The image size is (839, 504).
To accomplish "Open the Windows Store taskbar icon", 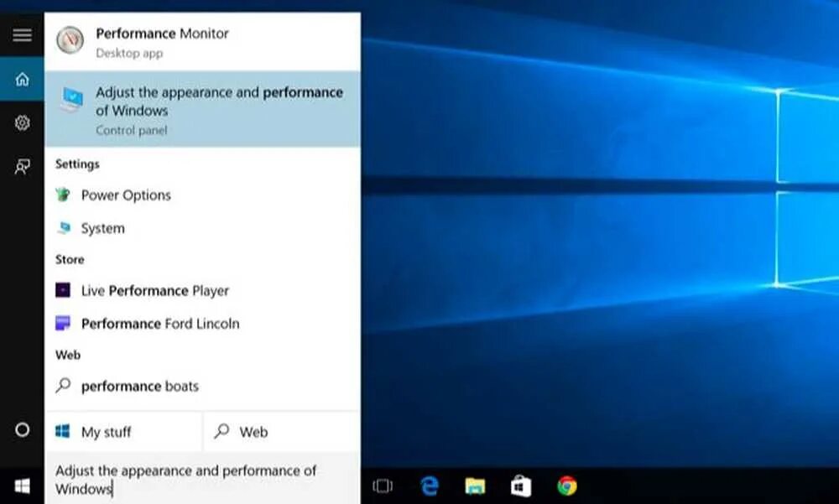I will [521, 486].
